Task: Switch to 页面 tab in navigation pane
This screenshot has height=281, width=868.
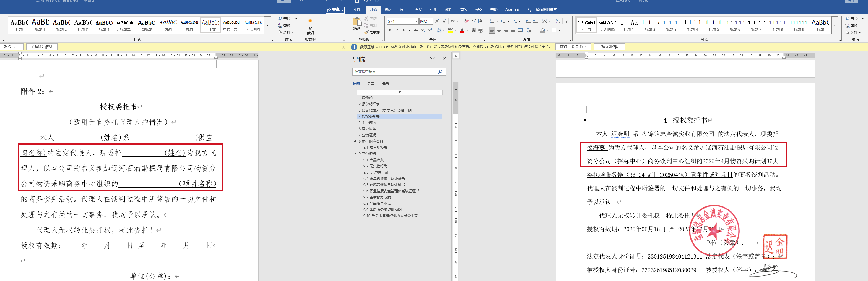Action: click(371, 83)
